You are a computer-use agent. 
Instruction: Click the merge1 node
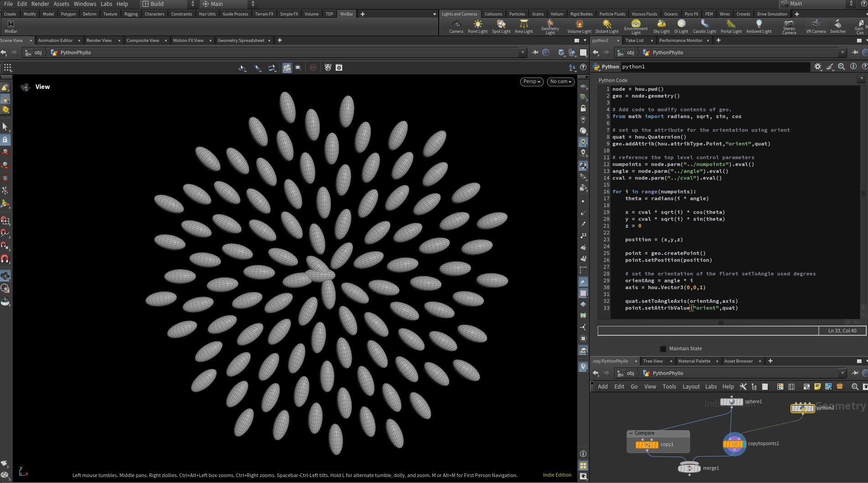[x=689, y=468]
